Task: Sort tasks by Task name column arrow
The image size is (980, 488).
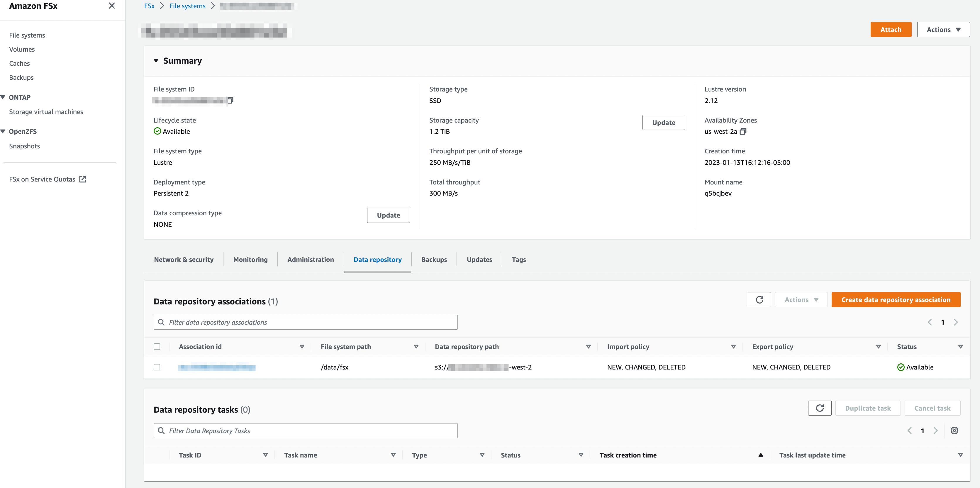Action: click(x=393, y=455)
